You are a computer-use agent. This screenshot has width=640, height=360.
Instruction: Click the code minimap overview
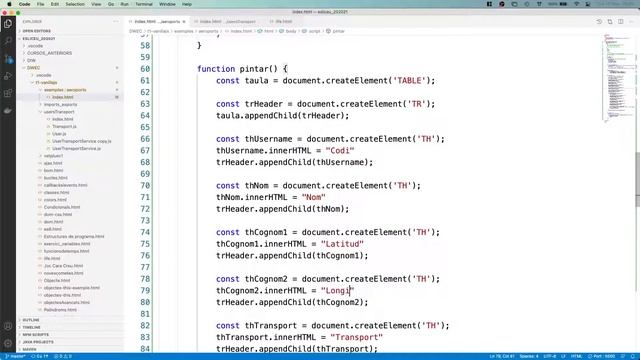618,78
